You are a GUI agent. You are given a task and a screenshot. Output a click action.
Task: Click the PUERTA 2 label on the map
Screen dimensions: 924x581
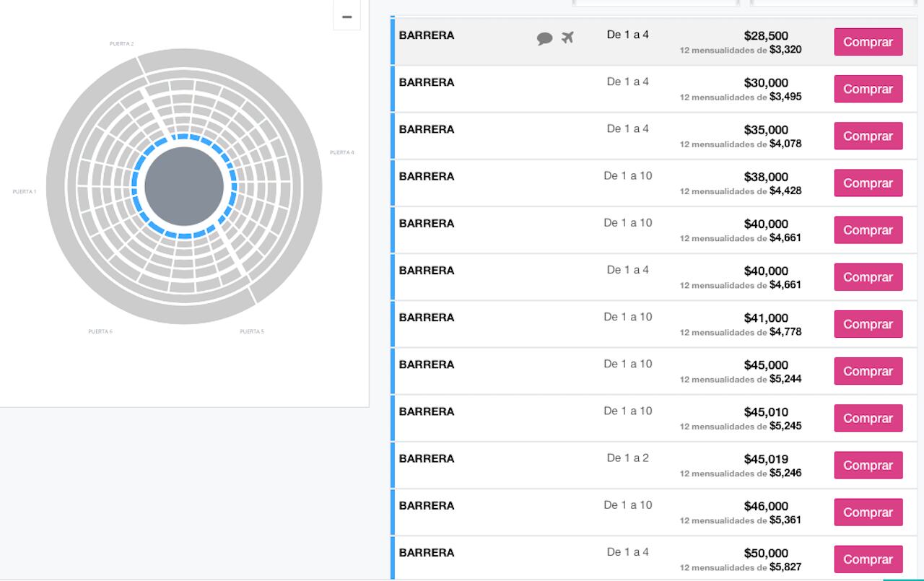pyautogui.click(x=121, y=44)
